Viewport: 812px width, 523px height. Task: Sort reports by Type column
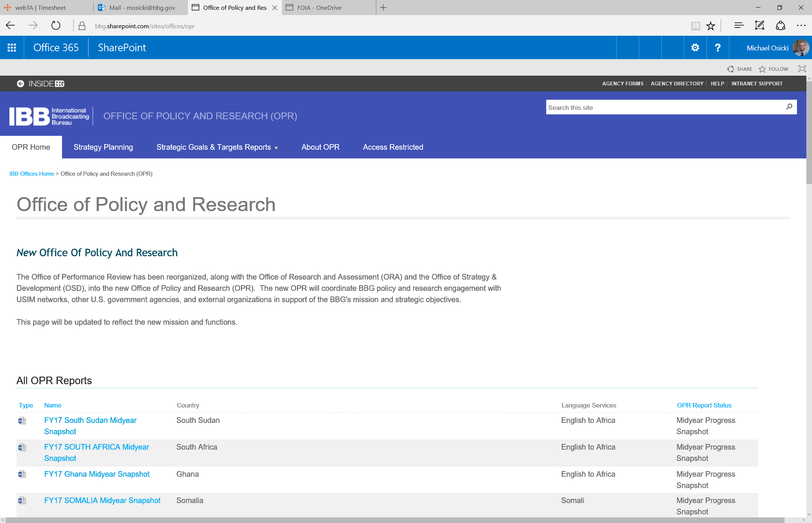coord(26,405)
